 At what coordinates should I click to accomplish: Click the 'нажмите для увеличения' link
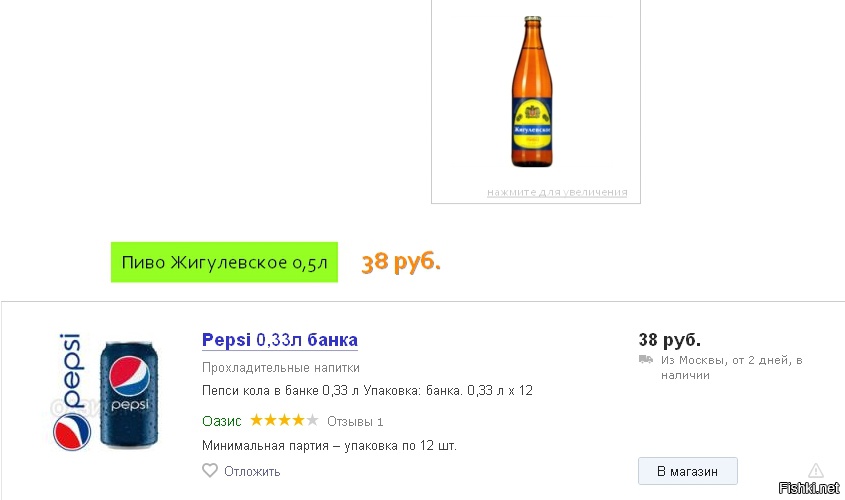[557, 192]
